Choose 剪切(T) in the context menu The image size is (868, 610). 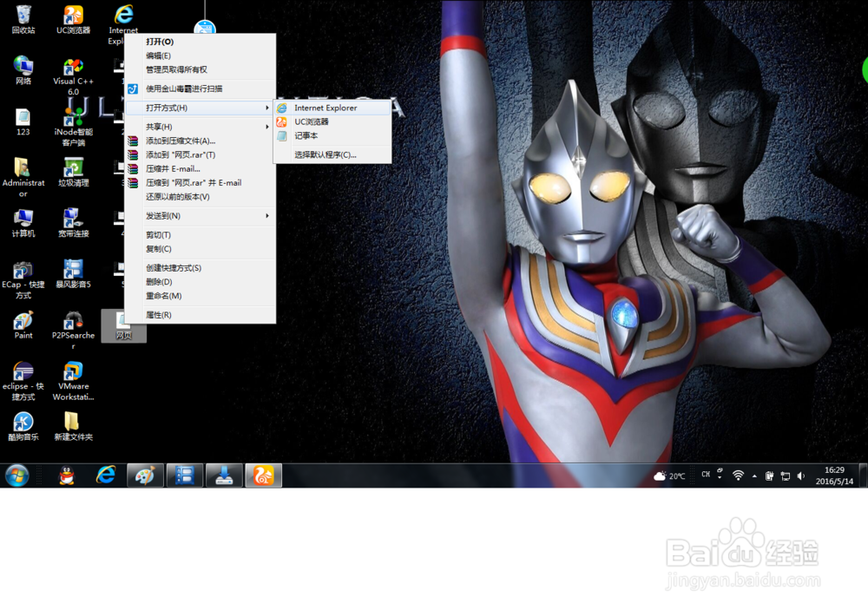201,234
